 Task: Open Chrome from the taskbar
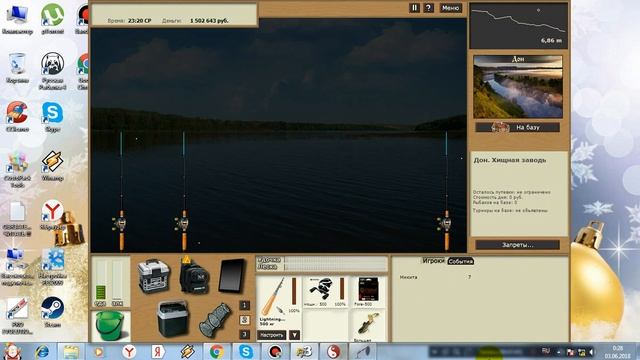point(217,351)
